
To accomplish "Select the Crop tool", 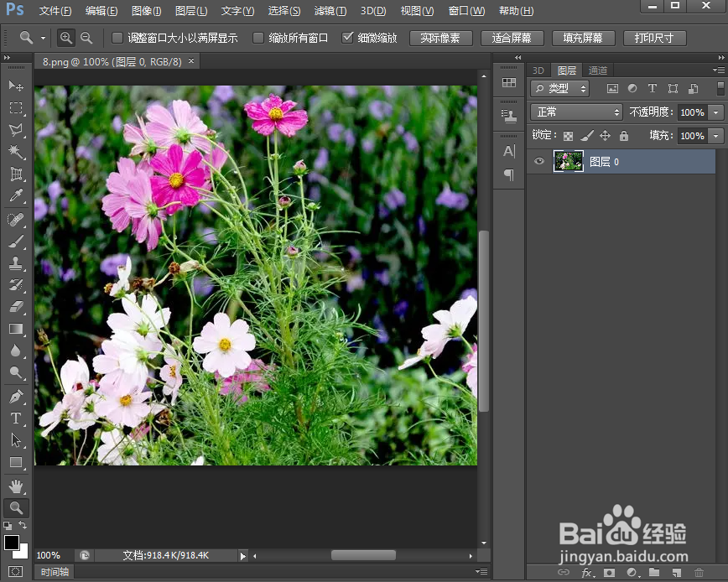I will [16, 174].
